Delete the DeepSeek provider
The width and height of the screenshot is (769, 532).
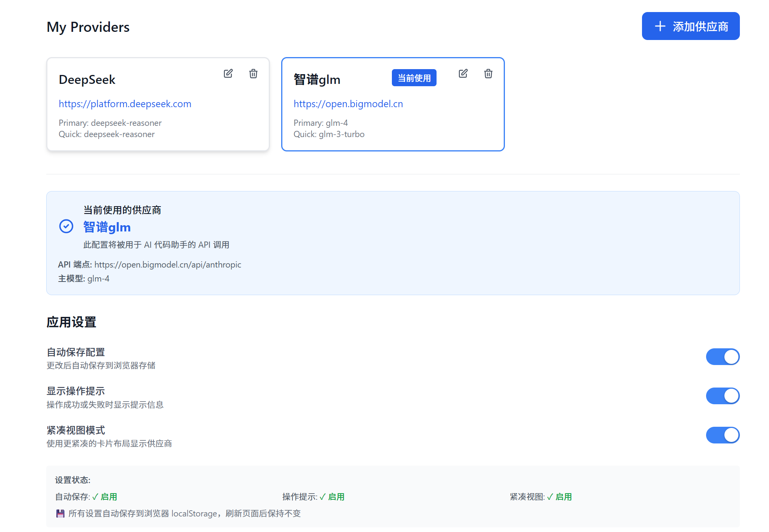pyautogui.click(x=253, y=73)
